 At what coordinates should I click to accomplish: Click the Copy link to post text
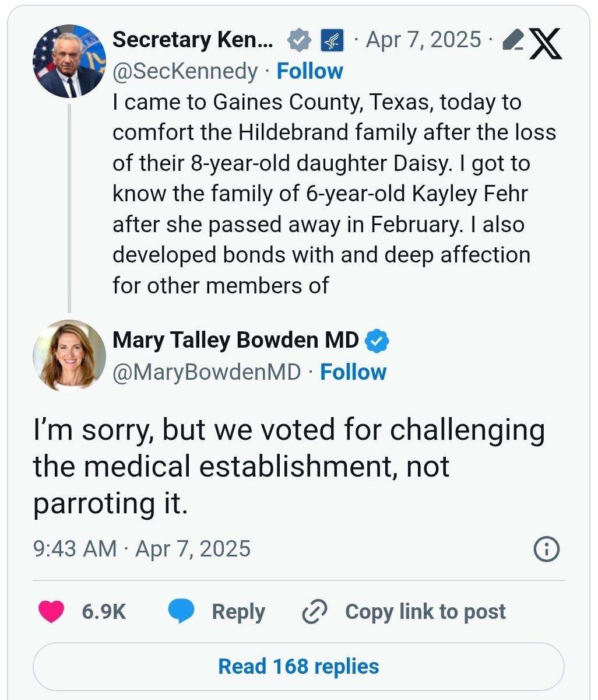pyautogui.click(x=425, y=611)
